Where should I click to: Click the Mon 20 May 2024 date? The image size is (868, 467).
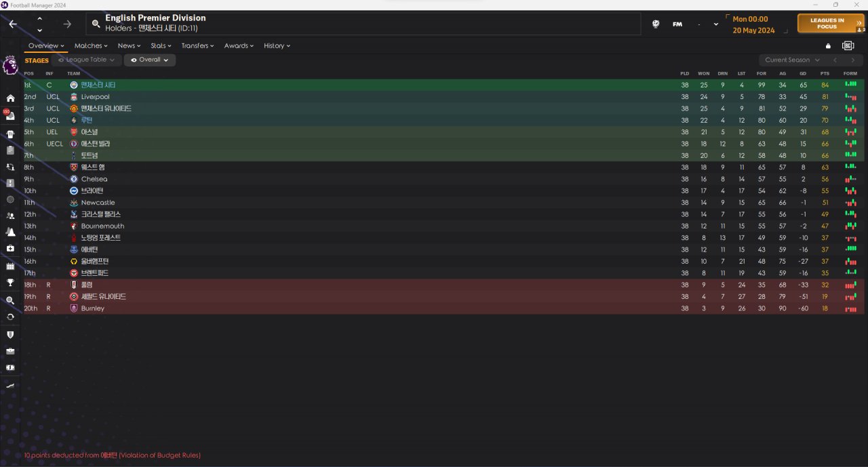[754, 24]
